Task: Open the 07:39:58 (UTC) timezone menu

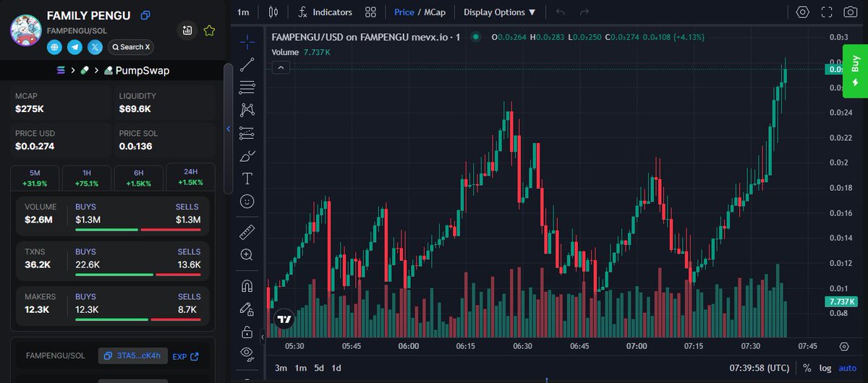Action: pyautogui.click(x=759, y=368)
